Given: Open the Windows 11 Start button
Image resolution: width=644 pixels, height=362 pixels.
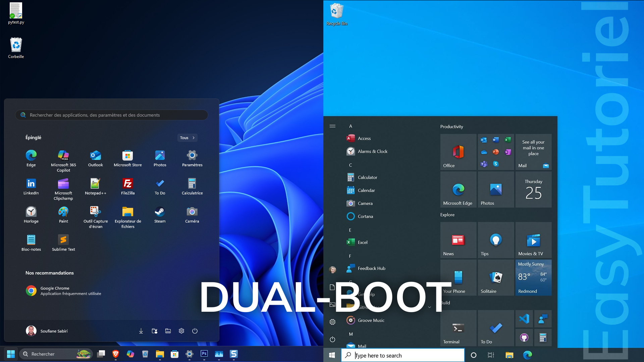Looking at the screenshot, I should click(x=11, y=354).
